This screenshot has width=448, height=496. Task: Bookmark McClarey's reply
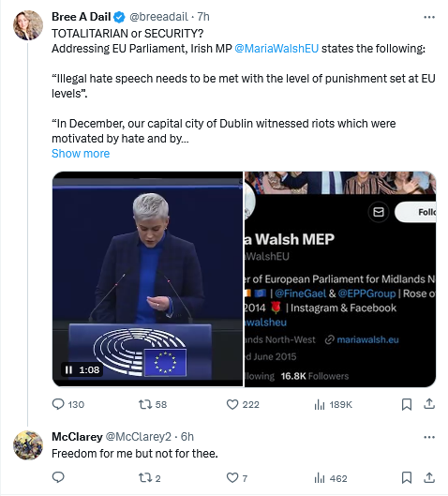click(x=407, y=477)
